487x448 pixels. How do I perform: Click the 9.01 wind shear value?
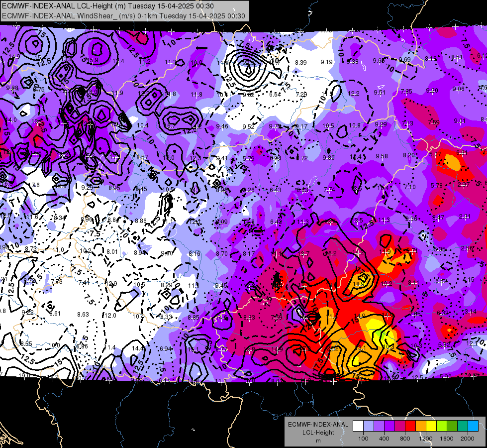(x=460, y=121)
